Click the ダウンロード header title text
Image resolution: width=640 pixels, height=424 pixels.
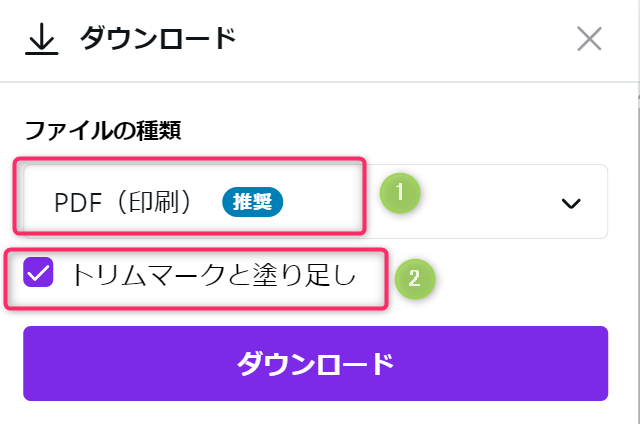(x=157, y=39)
